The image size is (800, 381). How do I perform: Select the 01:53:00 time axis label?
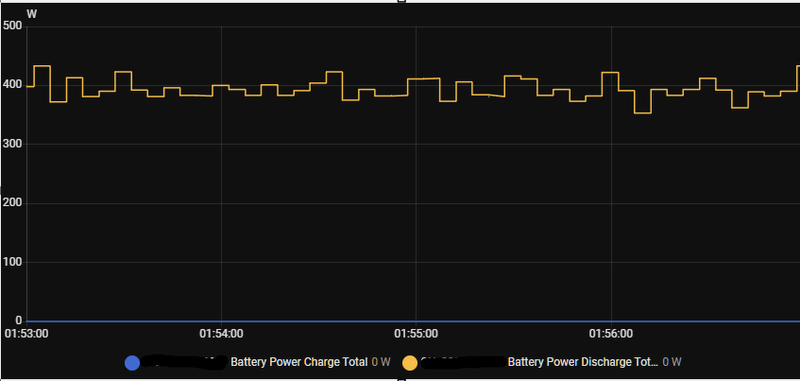pyautogui.click(x=27, y=334)
